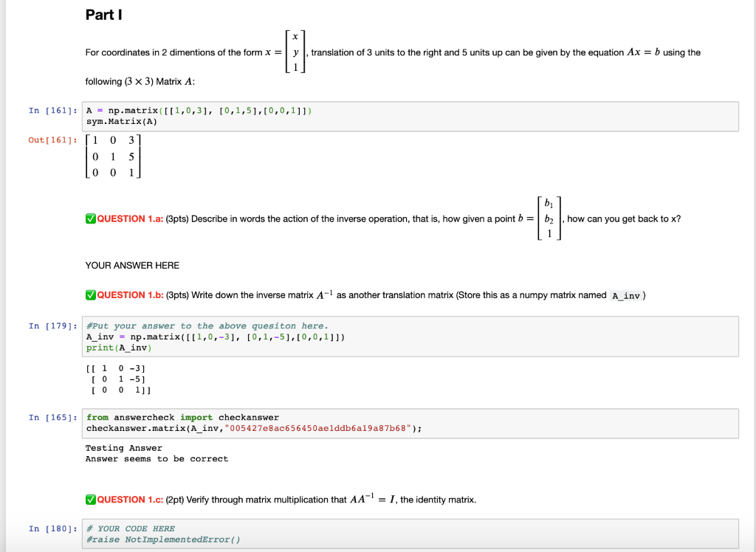The image size is (756, 552).
Task: Click the Part I heading
Action: 103,14
